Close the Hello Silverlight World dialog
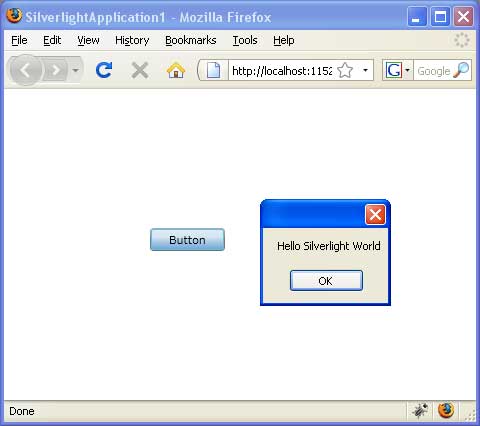The height and width of the screenshot is (426, 480). tap(375, 214)
